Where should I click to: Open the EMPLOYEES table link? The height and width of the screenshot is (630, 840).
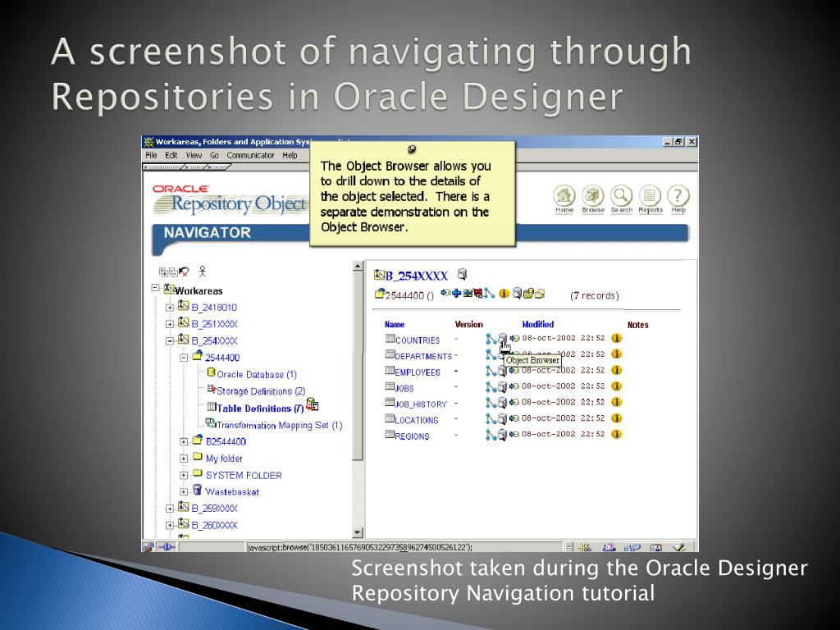[x=418, y=372]
